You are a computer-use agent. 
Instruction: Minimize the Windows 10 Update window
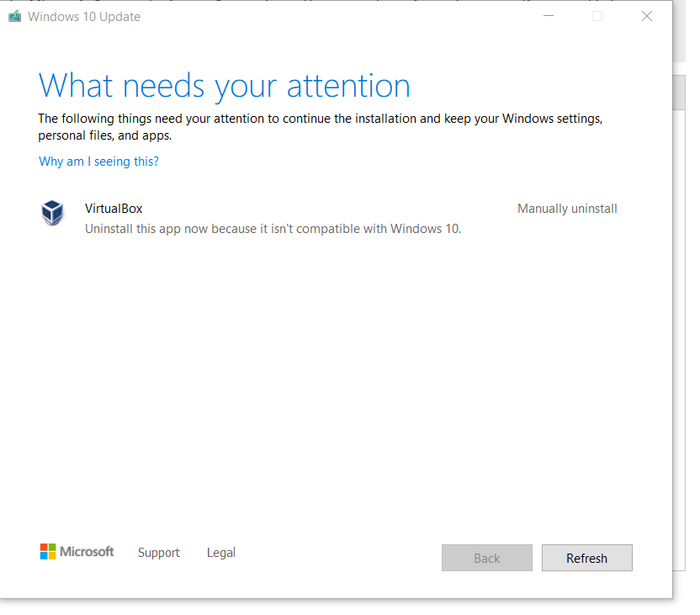click(549, 17)
